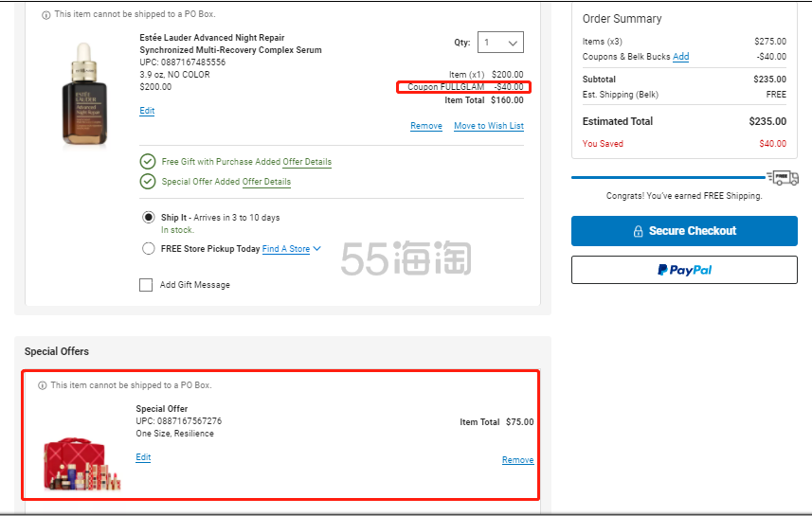Screen dimensions: 812x516
Task: Click Edit link under the Estée Lauder serum
Action: pyautogui.click(x=147, y=111)
